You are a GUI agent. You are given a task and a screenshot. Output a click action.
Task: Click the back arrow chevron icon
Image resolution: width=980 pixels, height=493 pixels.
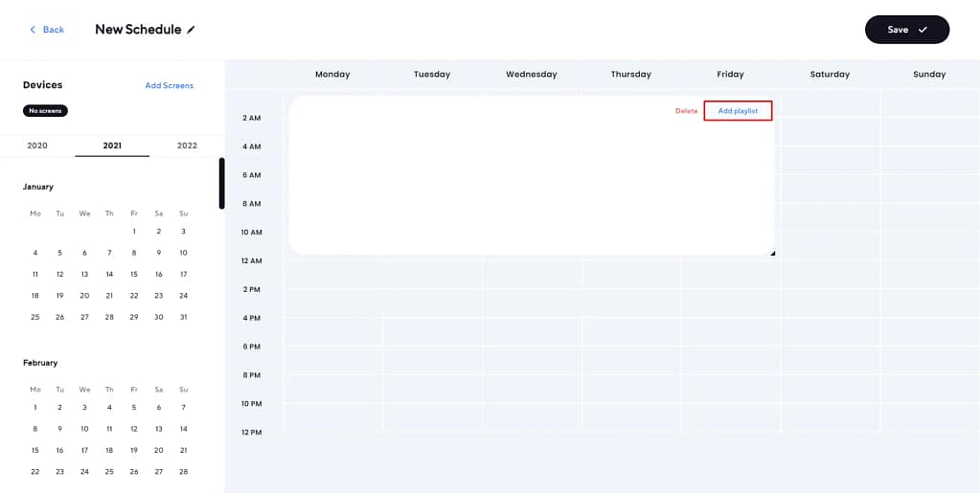33,30
